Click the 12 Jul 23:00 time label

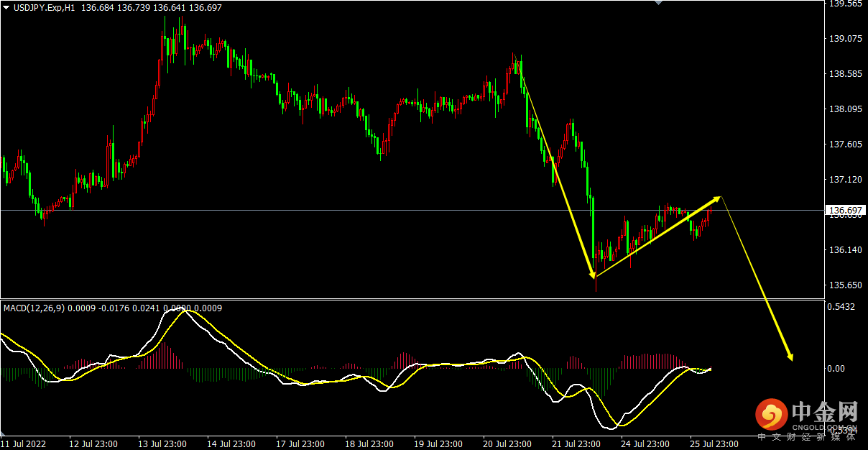tap(93, 444)
